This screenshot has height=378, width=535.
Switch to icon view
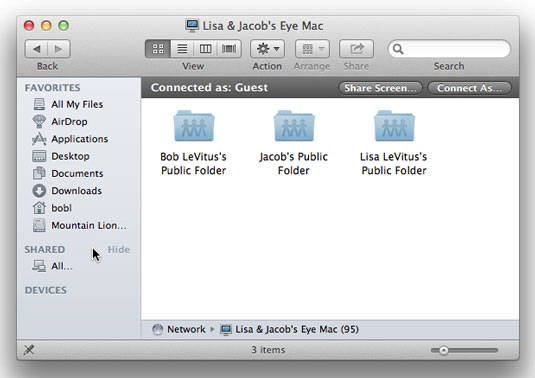pos(158,49)
